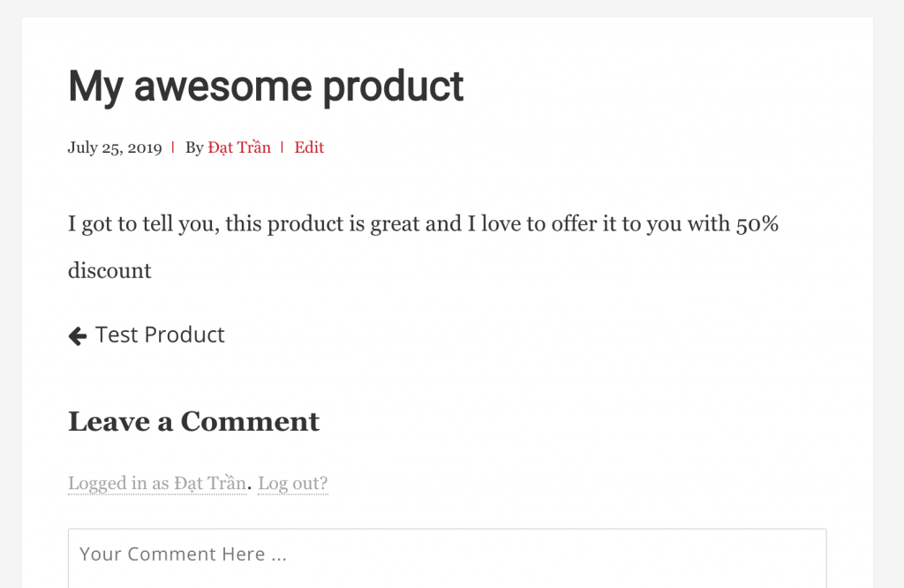Click the separator after the post date
Viewport: 904px width, 588px height.
(x=173, y=147)
